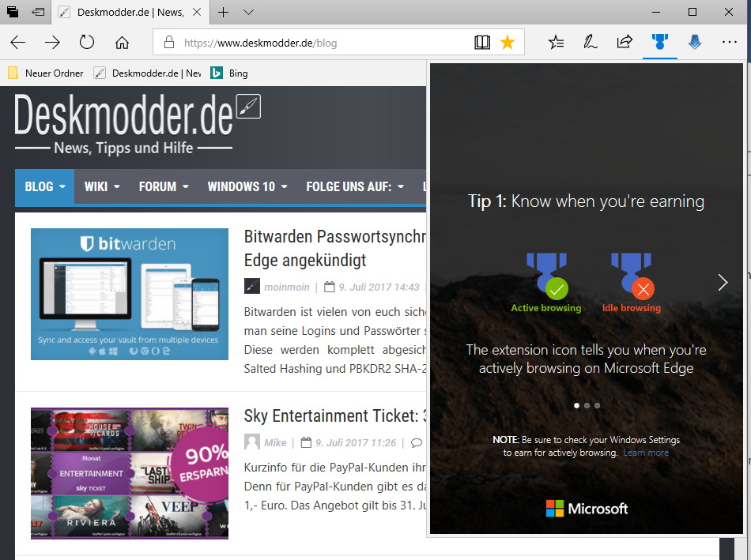The height and width of the screenshot is (560, 751).
Task: Open the Hub favorites list icon
Action: click(556, 43)
